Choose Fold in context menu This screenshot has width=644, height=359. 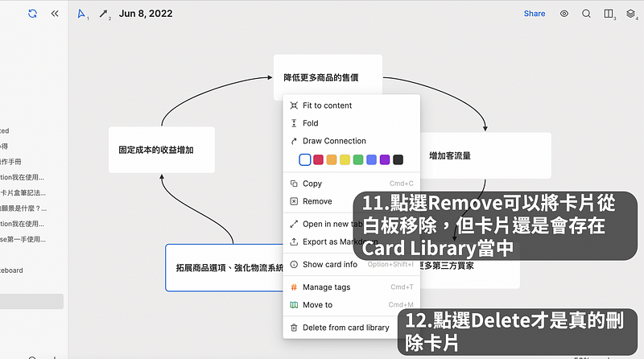352,123
